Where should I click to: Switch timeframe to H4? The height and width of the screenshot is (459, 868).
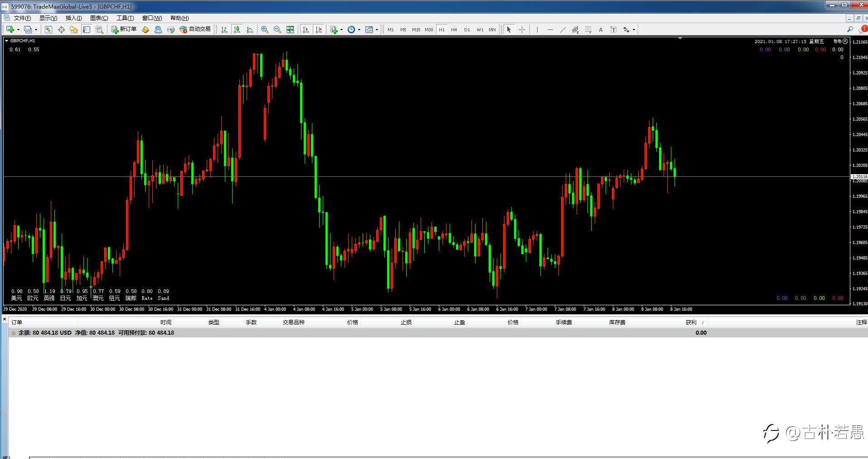[454, 29]
